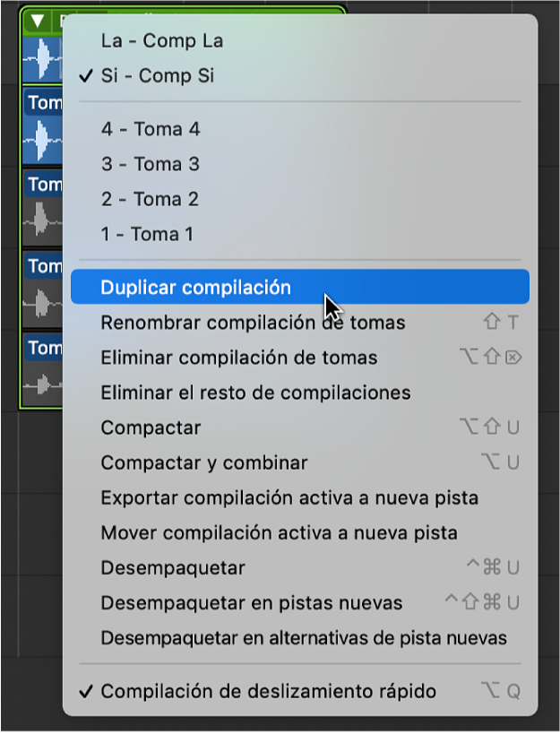Collapse the take folder disclosure triangle
The height and width of the screenshot is (734, 560).
36,18
